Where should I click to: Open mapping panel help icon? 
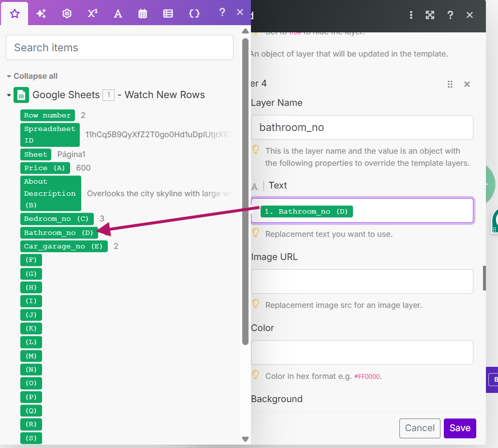click(x=222, y=13)
